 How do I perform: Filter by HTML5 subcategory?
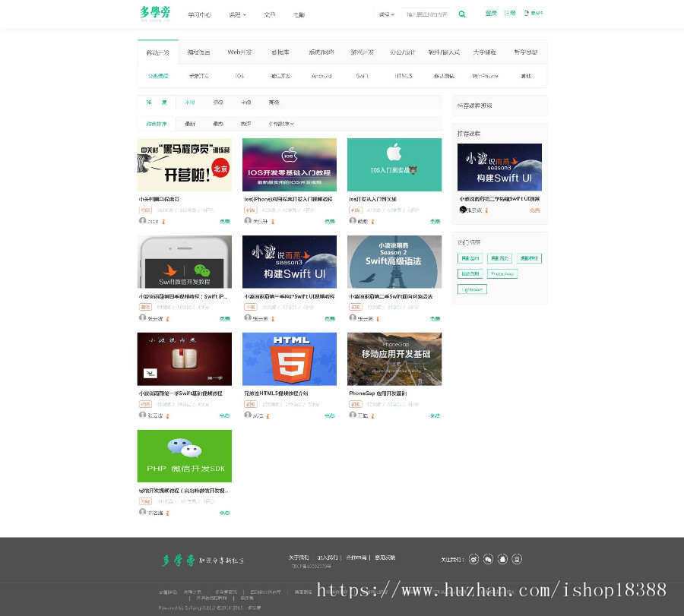tap(403, 76)
